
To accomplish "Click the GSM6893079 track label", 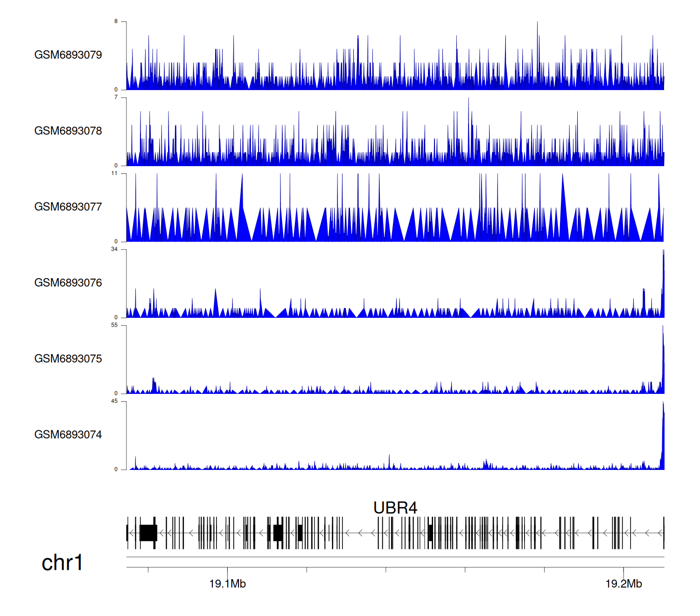I will tap(68, 55).
